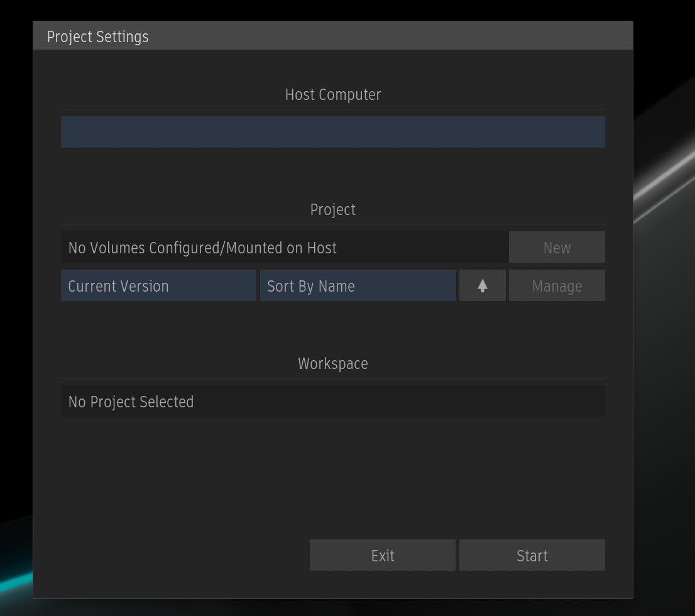The height and width of the screenshot is (616, 695).
Task: Choose a different project version via Current Version
Action: coord(158,285)
